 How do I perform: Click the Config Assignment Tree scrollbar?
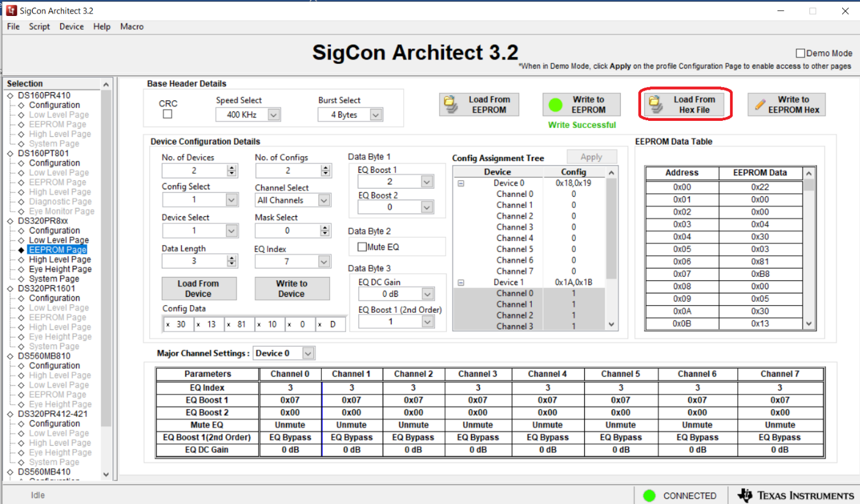[612, 249]
